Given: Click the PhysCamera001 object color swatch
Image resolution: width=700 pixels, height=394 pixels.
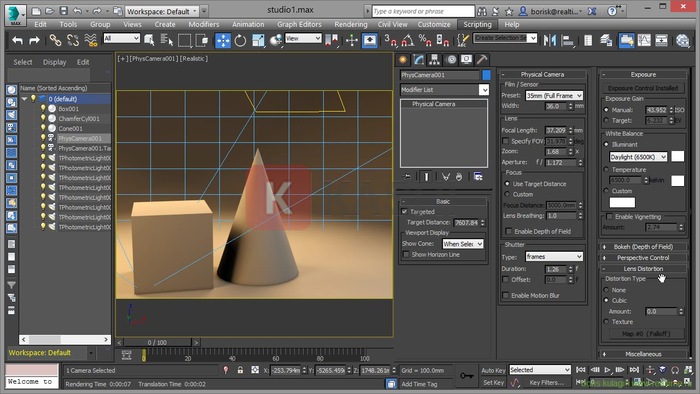Looking at the screenshot, I should [486, 75].
